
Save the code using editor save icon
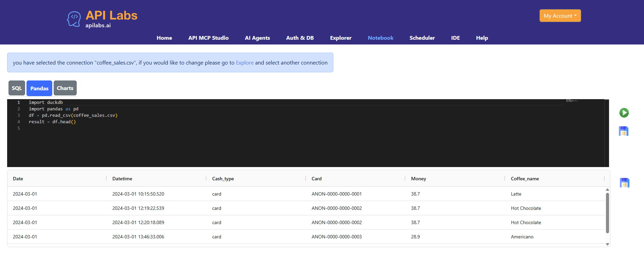click(x=624, y=131)
